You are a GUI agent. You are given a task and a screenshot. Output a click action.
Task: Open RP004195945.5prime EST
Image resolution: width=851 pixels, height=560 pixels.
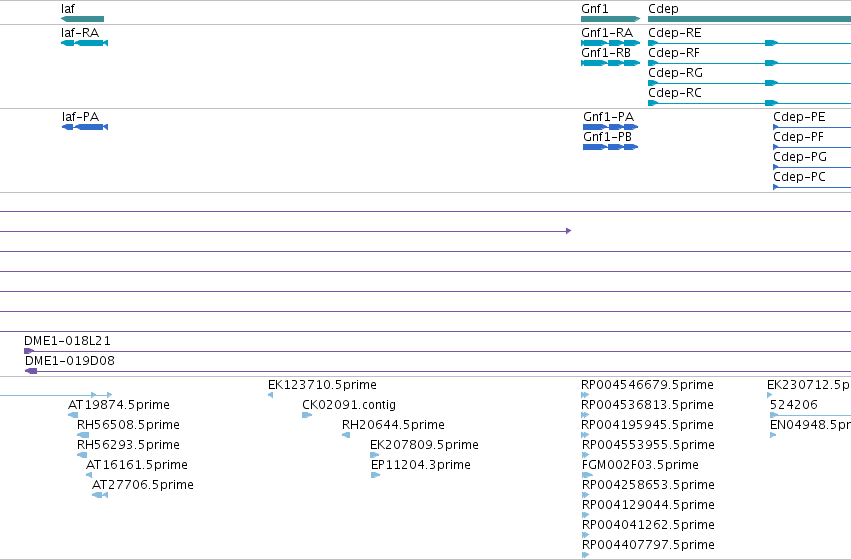point(585,435)
